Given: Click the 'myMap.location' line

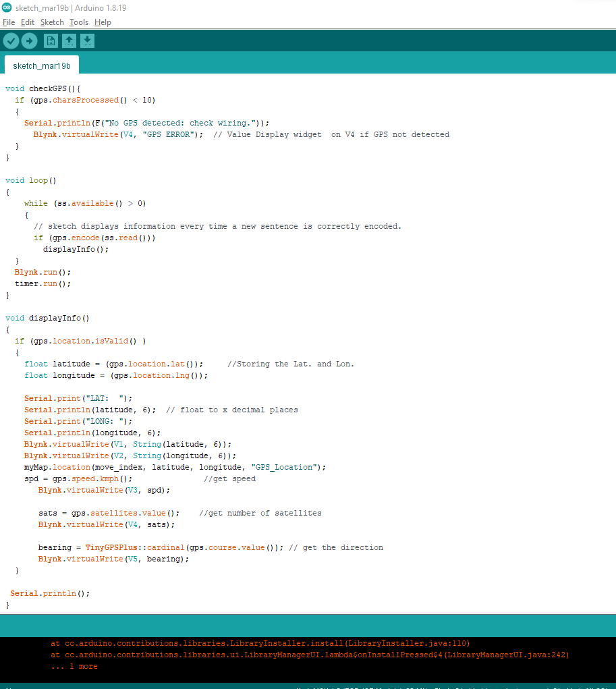Looking at the screenshot, I should (x=175, y=467).
